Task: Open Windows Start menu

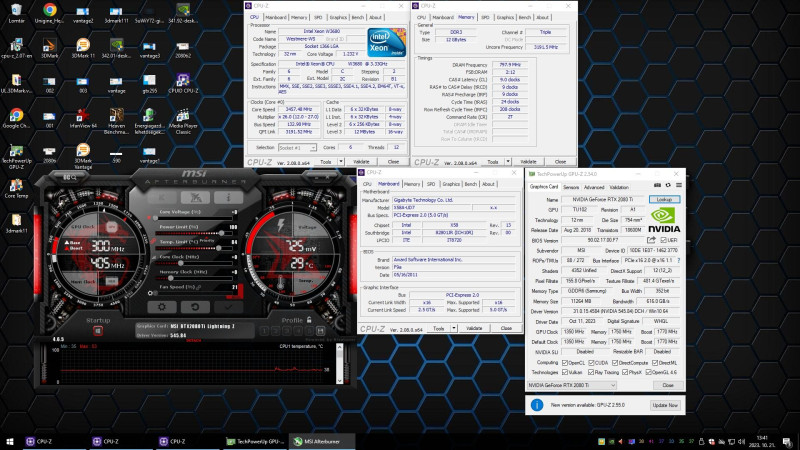Action: (x=10, y=441)
